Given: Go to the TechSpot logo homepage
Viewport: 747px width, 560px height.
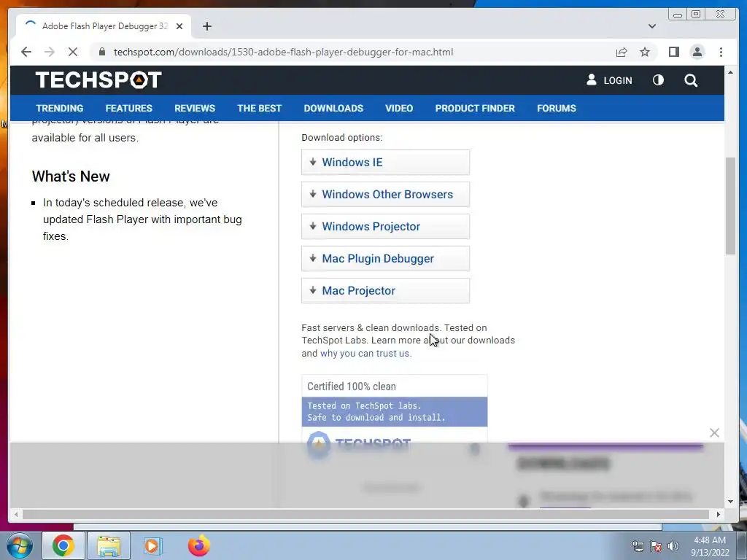Looking at the screenshot, I should pos(98,79).
